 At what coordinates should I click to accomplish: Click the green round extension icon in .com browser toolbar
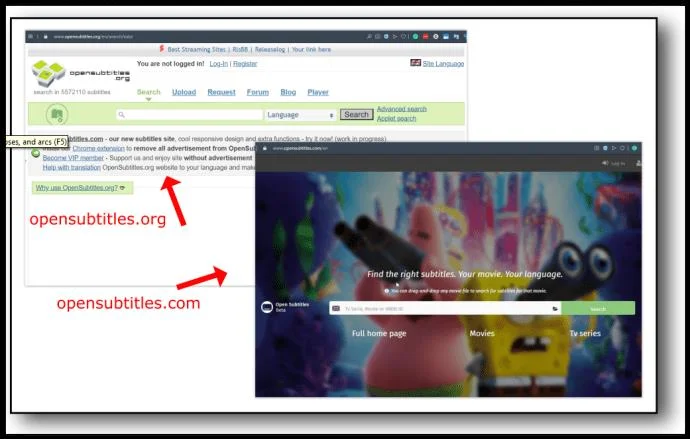[634, 148]
